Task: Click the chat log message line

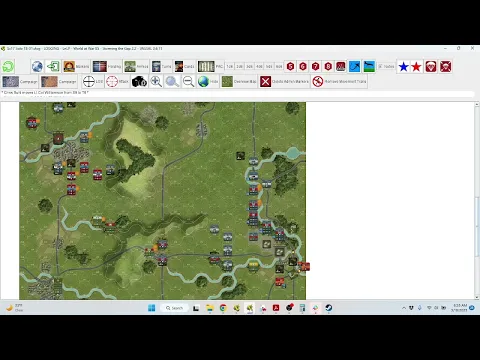Action: coord(45,92)
